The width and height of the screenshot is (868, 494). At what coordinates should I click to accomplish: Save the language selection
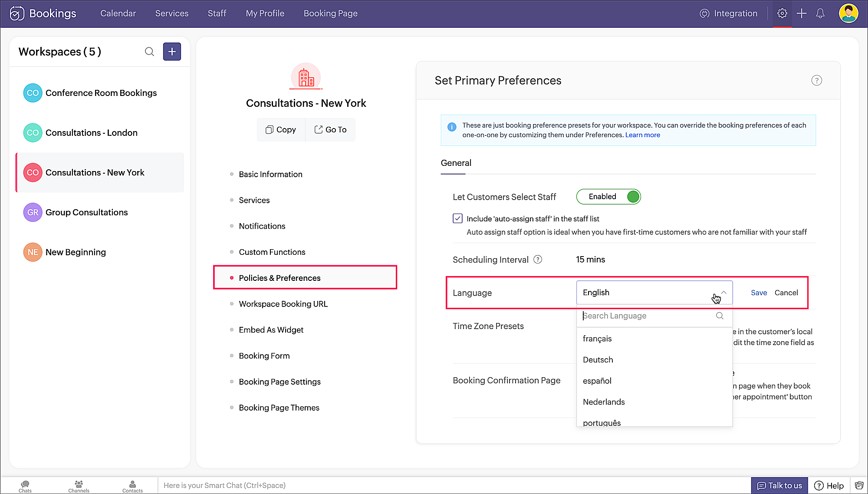(759, 293)
